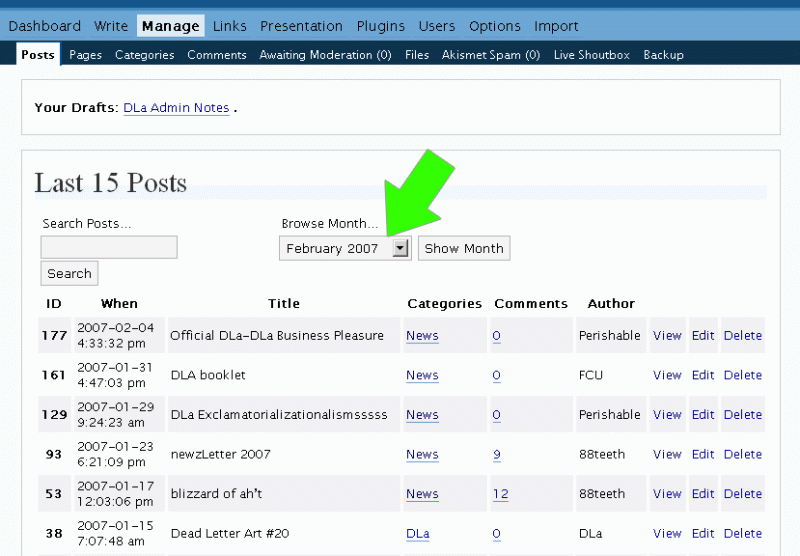Open the Files subtab
Image resolution: width=800 pixels, height=556 pixels.
(x=417, y=55)
